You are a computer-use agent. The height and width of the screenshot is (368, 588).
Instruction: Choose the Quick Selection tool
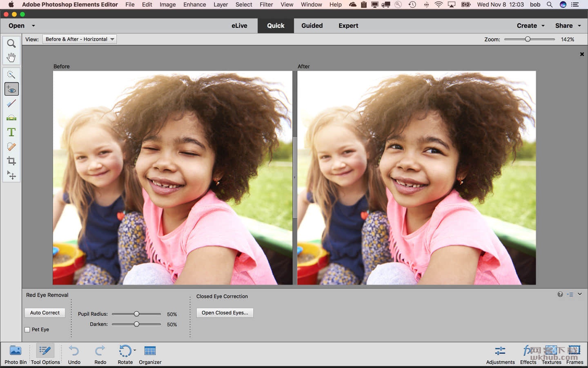pyautogui.click(x=11, y=74)
